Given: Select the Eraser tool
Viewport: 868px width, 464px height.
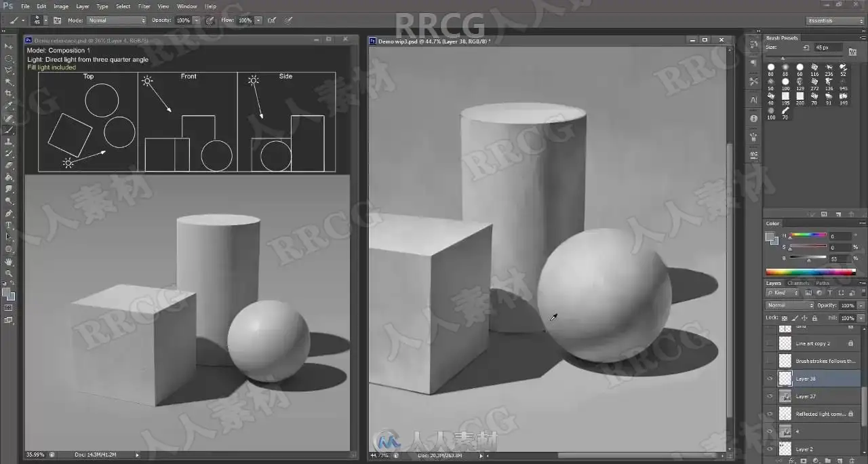Looking at the screenshot, I should tap(9, 166).
